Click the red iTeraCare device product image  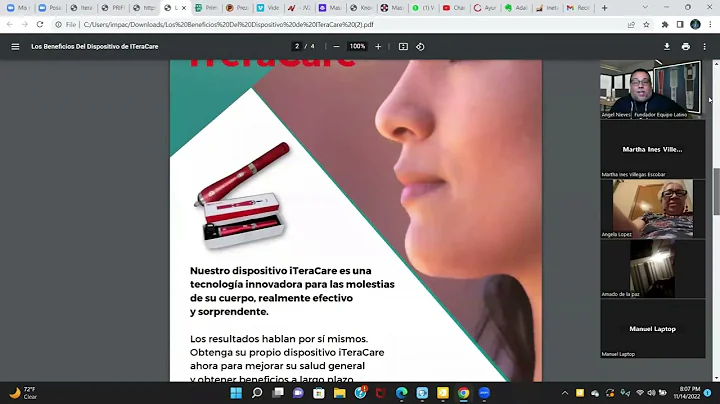coord(242,196)
